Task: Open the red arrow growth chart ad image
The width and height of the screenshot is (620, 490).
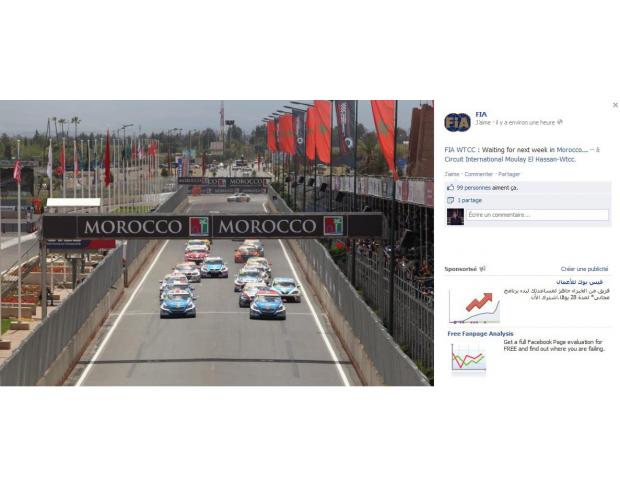Action: click(474, 308)
